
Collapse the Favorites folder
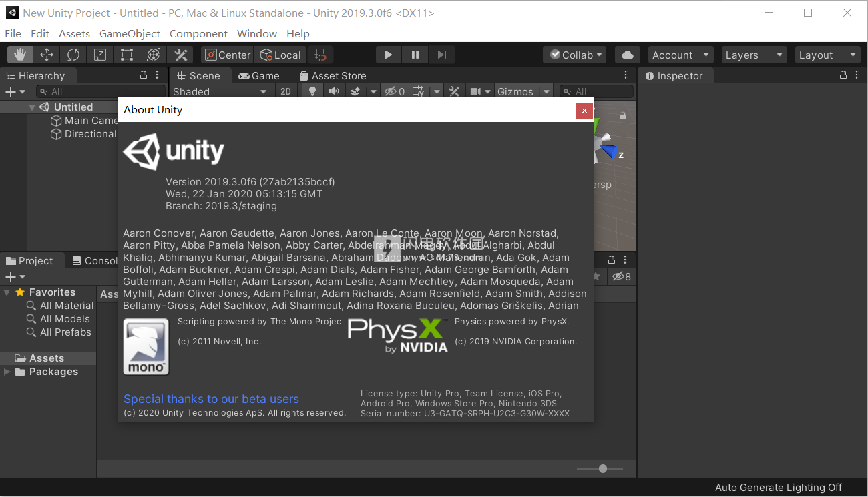coord(7,292)
